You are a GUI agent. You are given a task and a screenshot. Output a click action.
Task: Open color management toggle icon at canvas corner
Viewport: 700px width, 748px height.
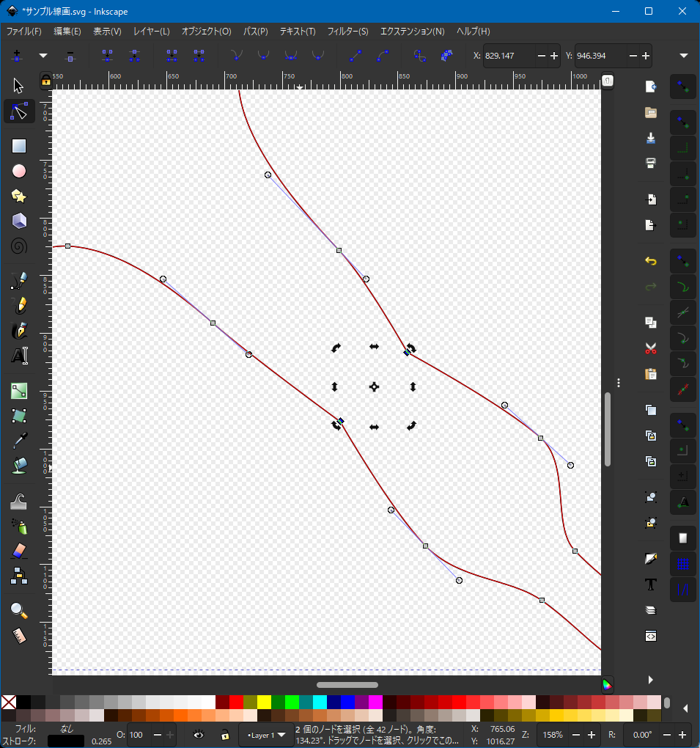[607, 685]
